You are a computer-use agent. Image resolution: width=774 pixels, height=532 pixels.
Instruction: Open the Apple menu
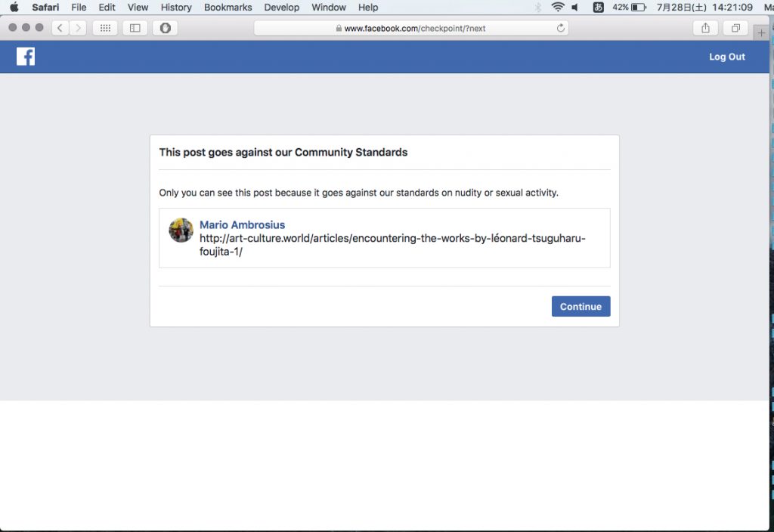14,7
